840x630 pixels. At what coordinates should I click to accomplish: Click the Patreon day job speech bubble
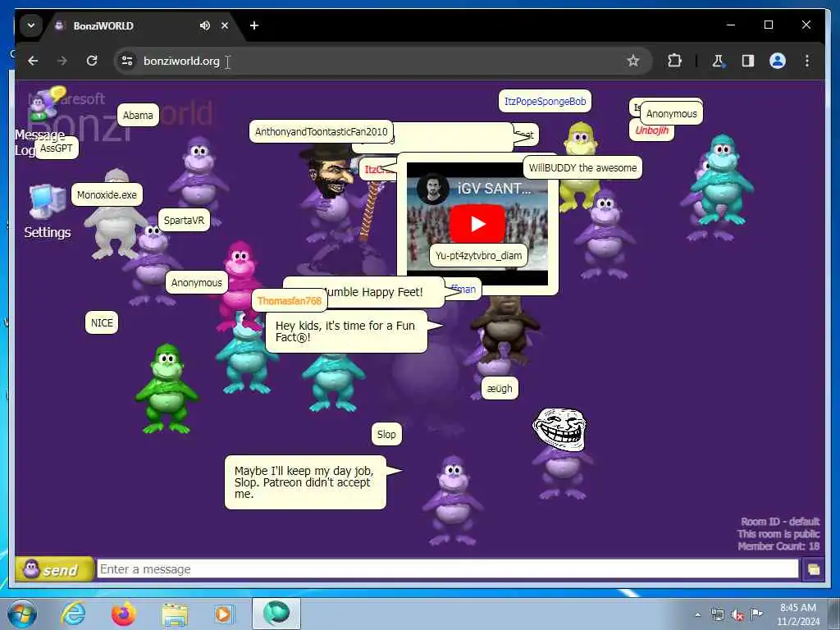305,482
